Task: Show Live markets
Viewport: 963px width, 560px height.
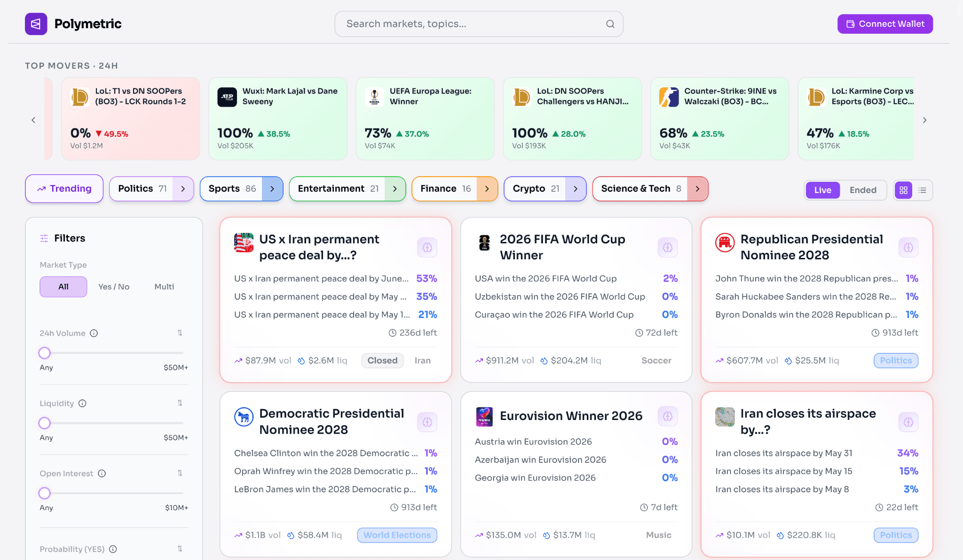Action: 822,190
